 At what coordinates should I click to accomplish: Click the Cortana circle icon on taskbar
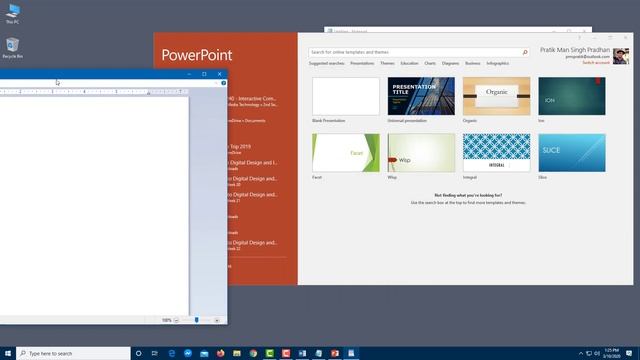coord(138,353)
